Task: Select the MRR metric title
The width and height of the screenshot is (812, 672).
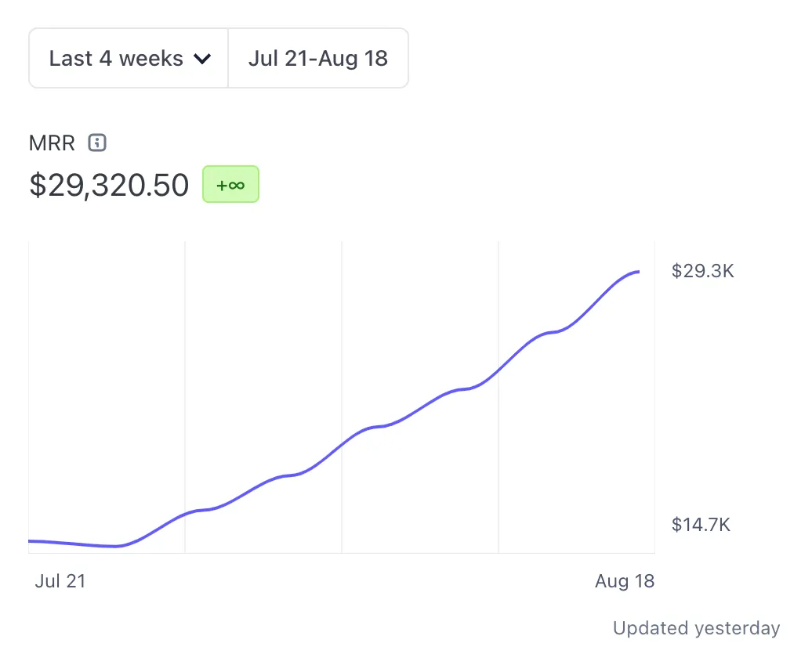Action: tap(52, 143)
